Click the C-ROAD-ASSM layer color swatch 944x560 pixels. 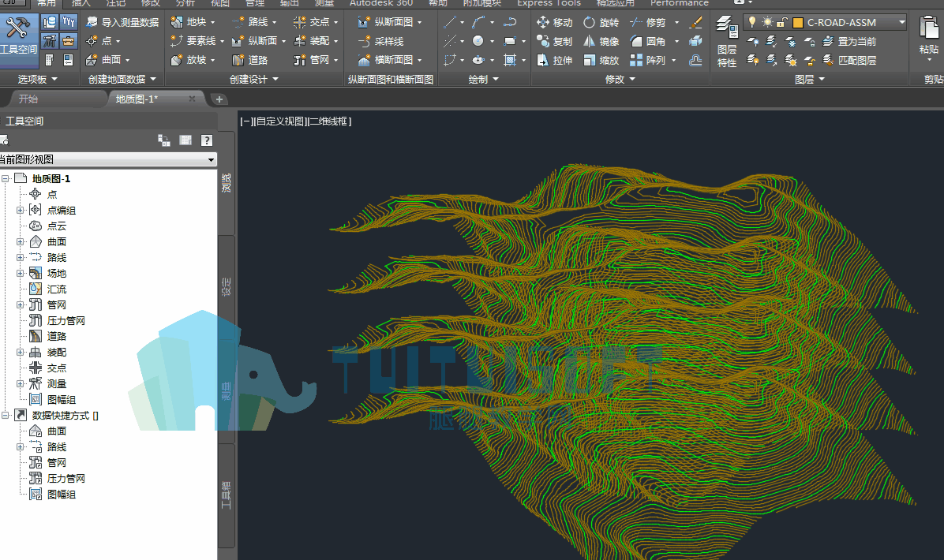[798, 23]
